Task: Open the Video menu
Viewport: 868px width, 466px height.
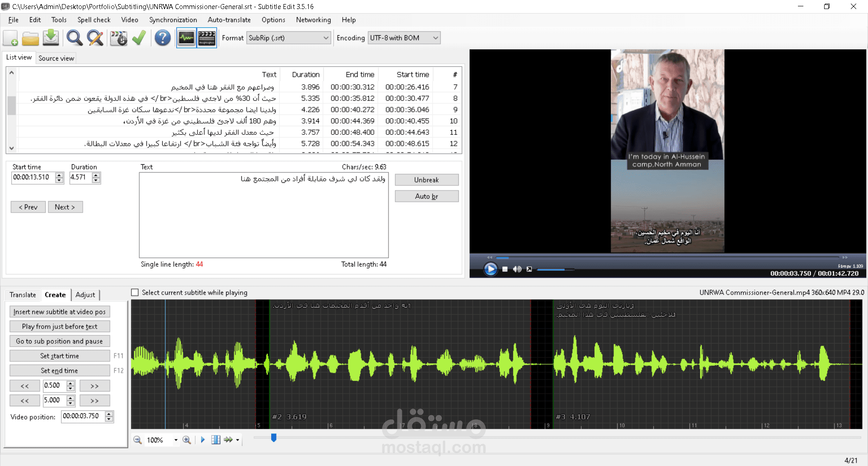Action: (130, 20)
